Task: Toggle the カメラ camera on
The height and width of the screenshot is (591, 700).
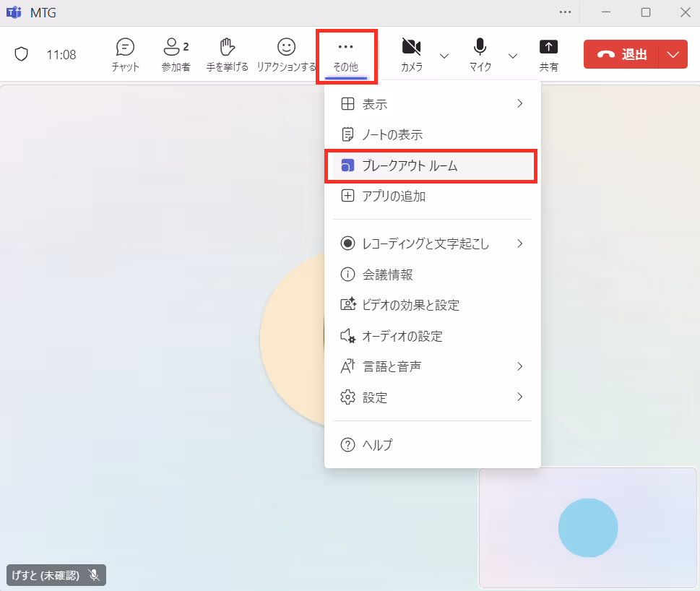Action: 411,55
